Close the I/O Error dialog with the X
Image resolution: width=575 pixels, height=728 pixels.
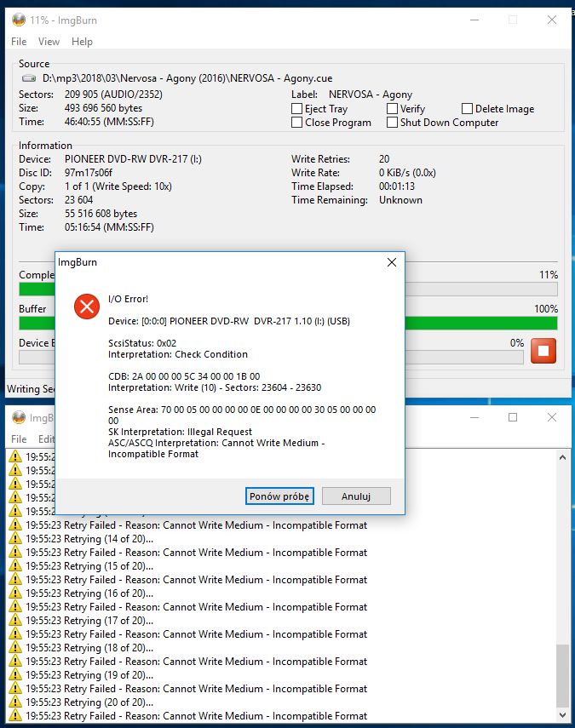(392, 262)
